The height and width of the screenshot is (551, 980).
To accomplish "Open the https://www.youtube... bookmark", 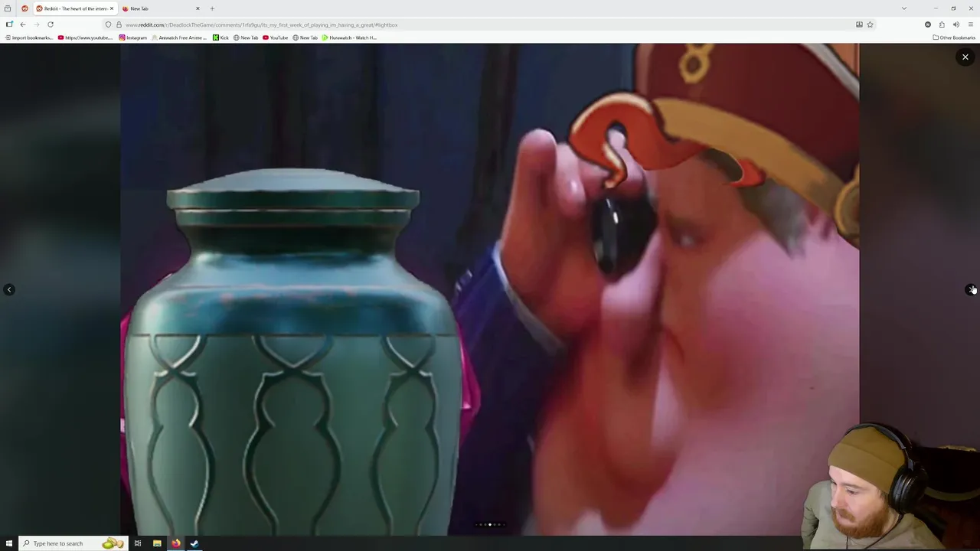I will coord(85,37).
